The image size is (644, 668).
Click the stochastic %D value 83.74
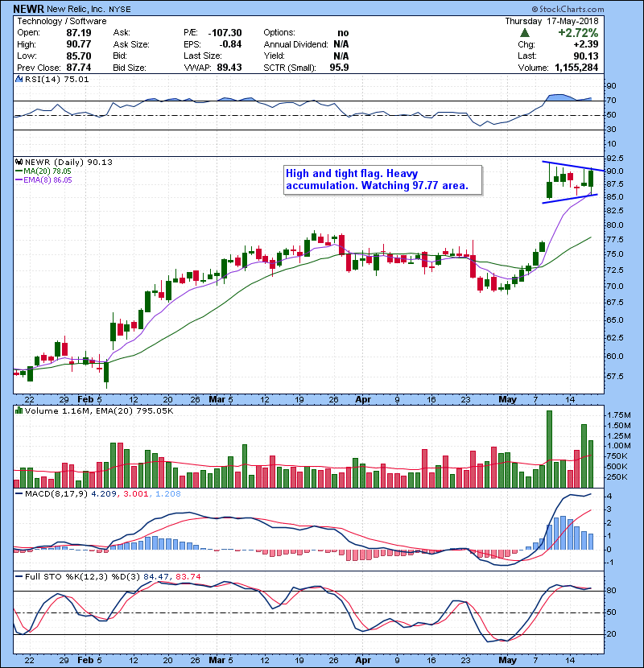pos(188,576)
